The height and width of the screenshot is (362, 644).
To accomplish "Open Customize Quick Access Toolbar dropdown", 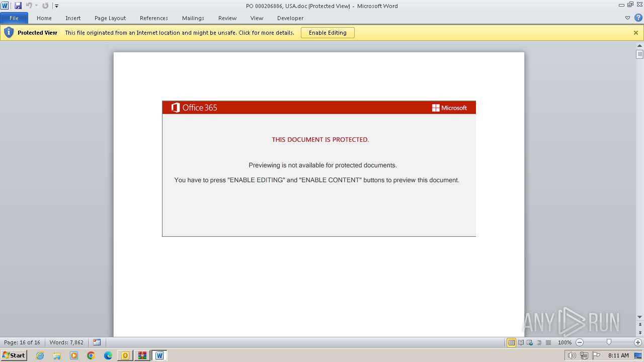I will click(x=56, y=6).
